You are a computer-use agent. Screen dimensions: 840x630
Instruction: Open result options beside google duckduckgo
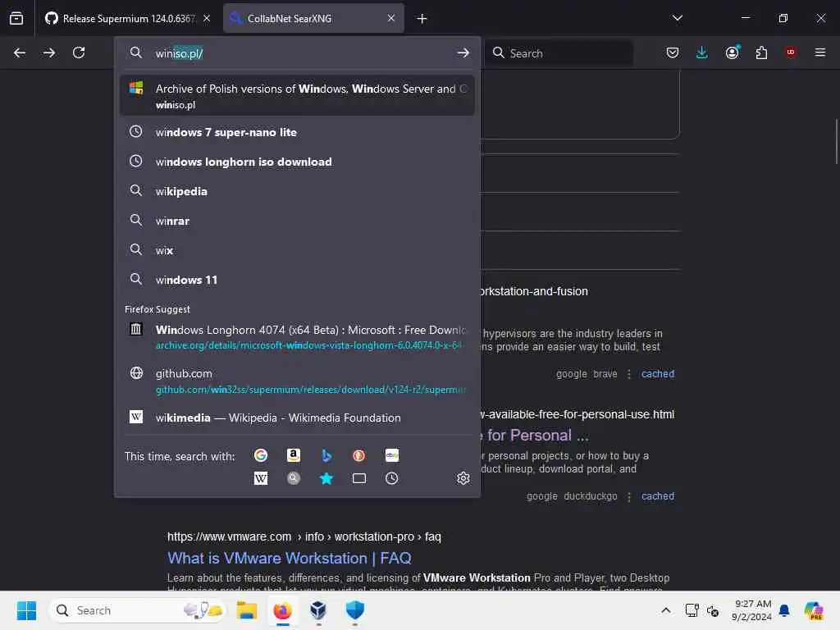point(629,496)
